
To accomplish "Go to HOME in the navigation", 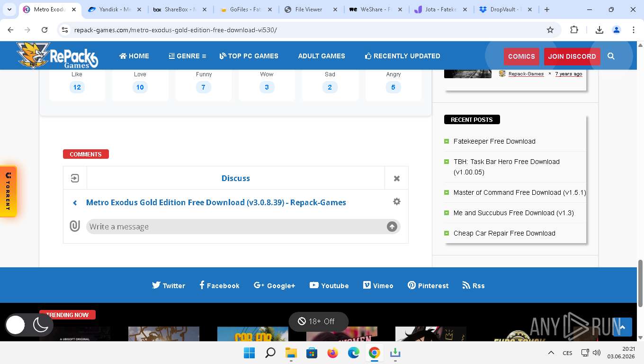I will (x=134, y=56).
